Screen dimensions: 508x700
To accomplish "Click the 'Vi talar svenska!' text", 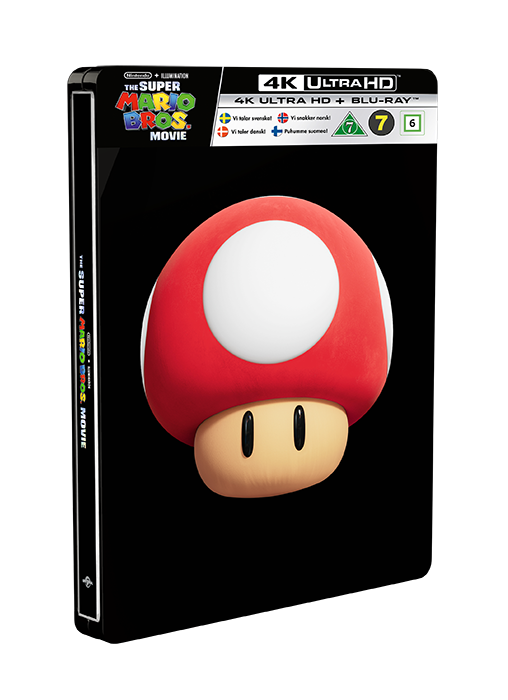I will pos(252,118).
